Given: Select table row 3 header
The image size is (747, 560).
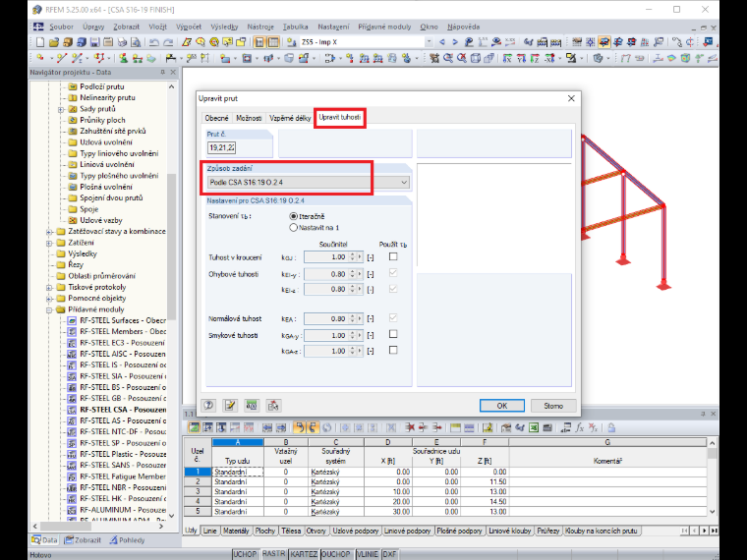Looking at the screenshot, I should pos(198,491).
